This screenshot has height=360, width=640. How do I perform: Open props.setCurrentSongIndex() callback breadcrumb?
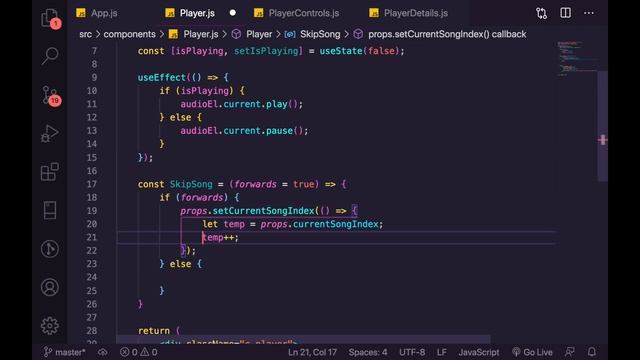440,34
